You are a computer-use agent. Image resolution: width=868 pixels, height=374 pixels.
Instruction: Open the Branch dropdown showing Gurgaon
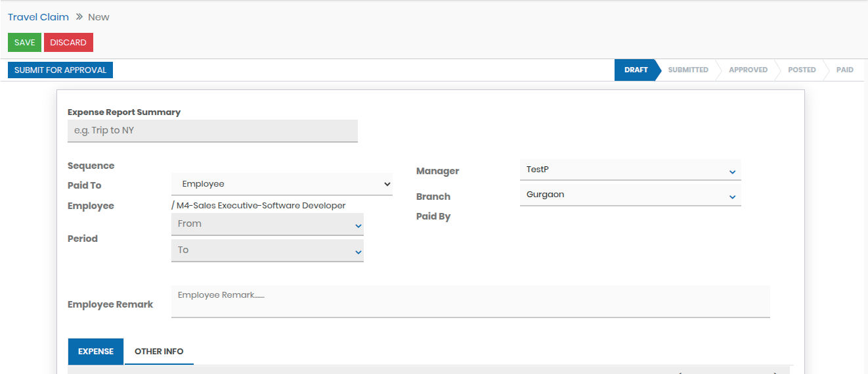point(630,195)
